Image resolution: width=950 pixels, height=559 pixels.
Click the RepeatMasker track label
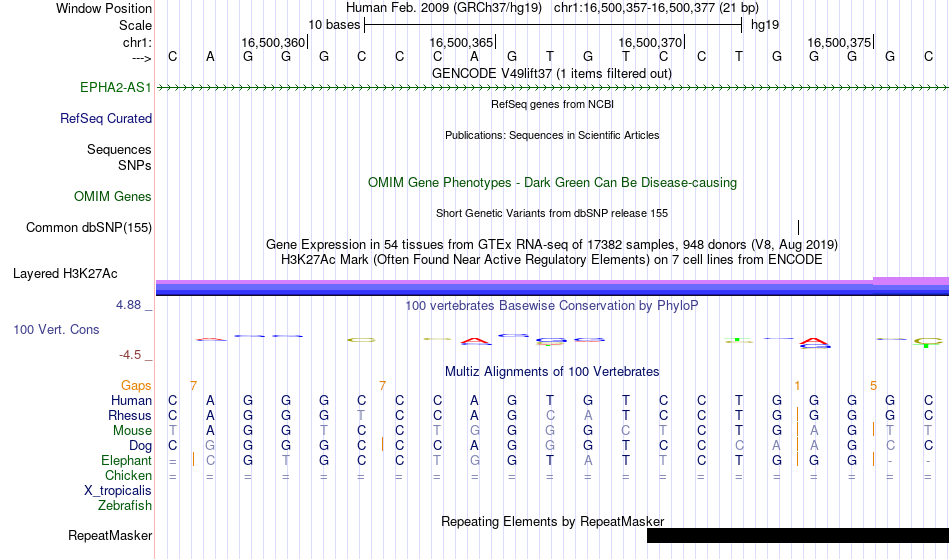tap(110, 536)
